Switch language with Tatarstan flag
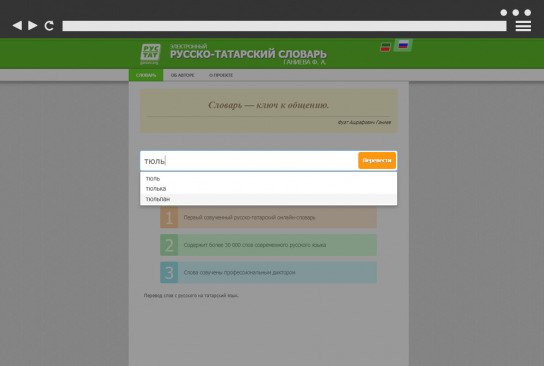 click(385, 47)
